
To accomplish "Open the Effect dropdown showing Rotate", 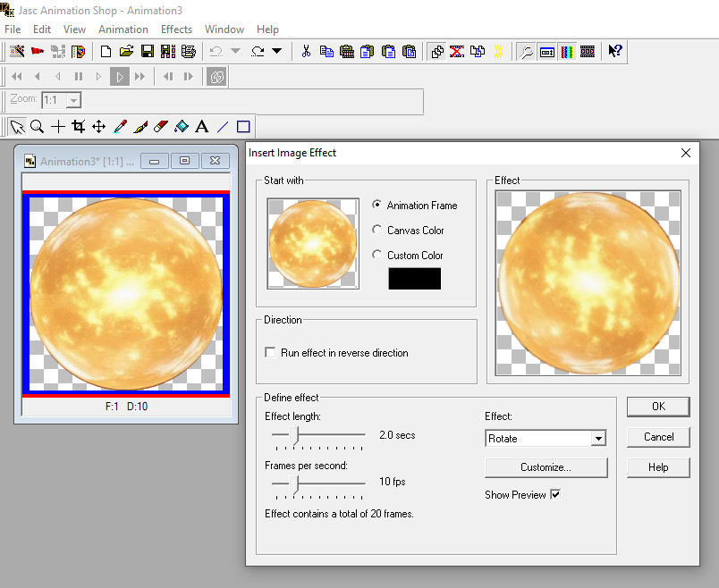I will (598, 439).
